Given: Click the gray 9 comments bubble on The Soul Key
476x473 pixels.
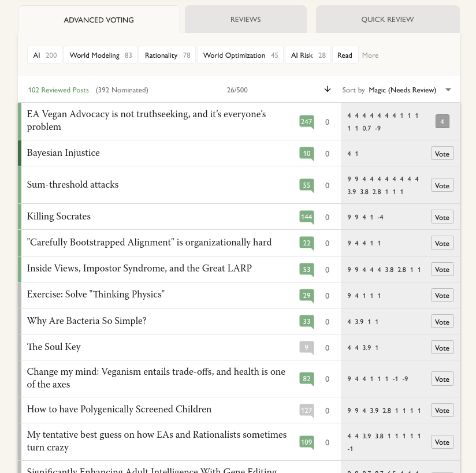Looking at the screenshot, I should pos(306,348).
